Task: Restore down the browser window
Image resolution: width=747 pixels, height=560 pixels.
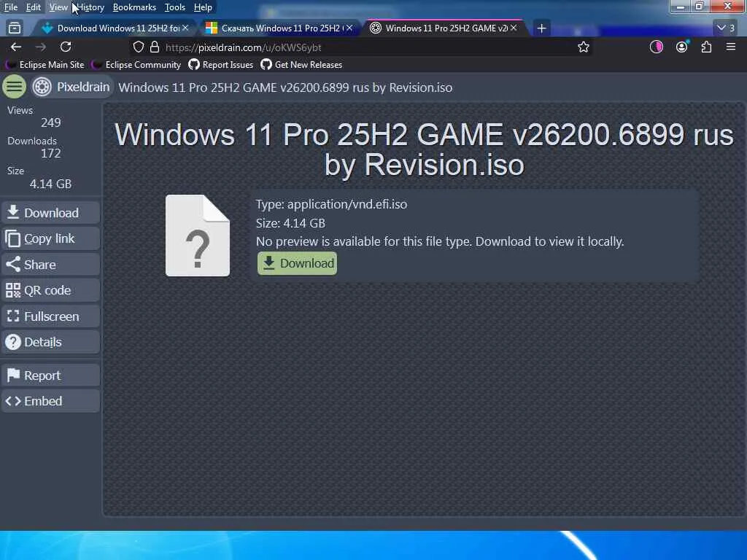Action: (x=700, y=7)
